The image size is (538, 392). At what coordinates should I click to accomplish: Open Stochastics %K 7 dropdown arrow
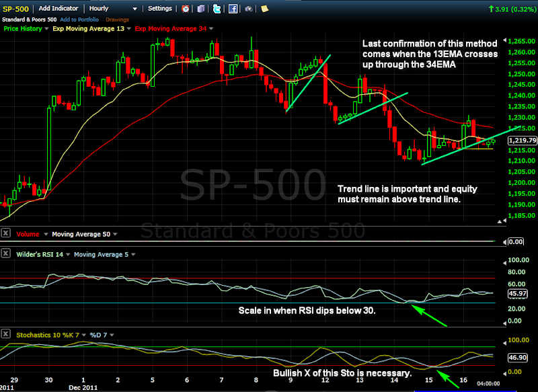83,335
